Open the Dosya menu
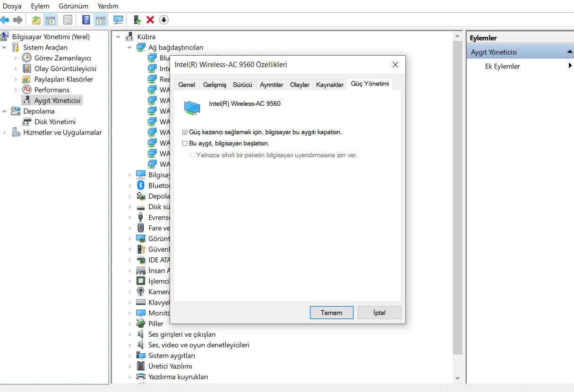 12,6
